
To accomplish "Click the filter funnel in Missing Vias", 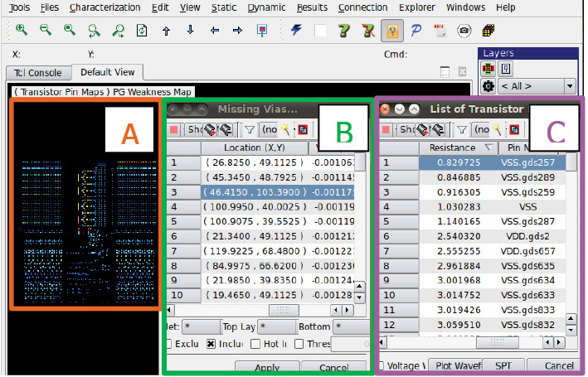I will (249, 129).
